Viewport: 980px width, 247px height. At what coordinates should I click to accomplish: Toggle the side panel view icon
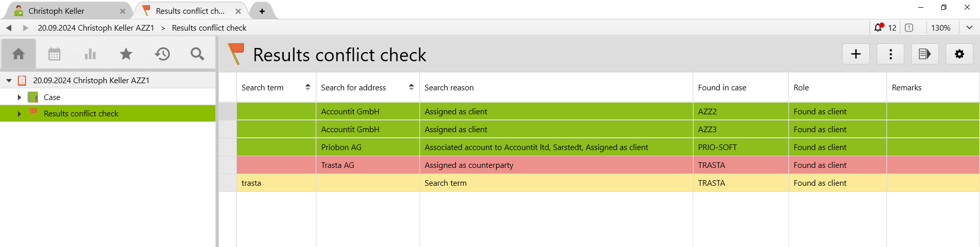925,54
